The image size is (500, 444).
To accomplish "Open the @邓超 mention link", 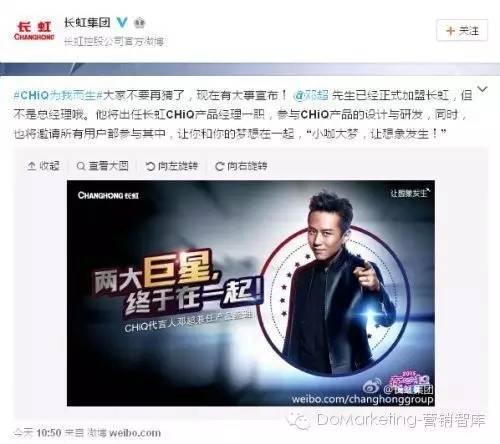I will click(x=311, y=96).
